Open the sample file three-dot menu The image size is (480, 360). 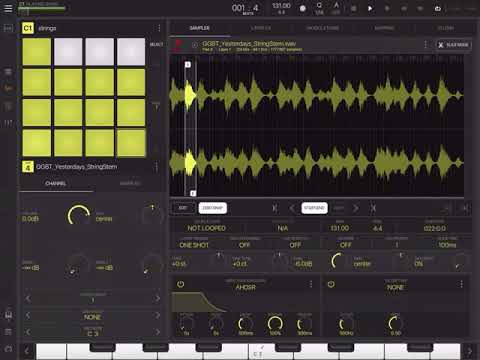tap(426, 45)
